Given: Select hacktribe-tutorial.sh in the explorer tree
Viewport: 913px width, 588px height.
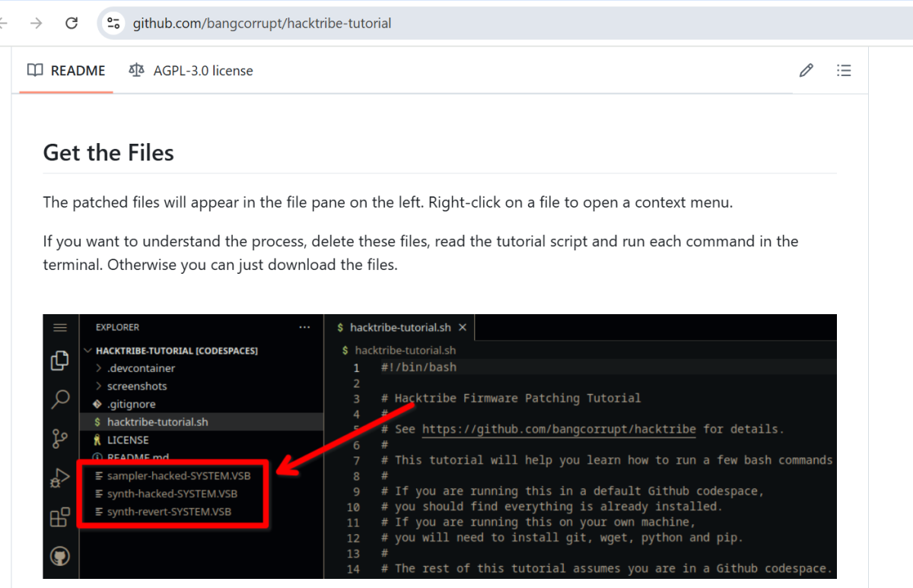Looking at the screenshot, I should tap(201, 422).
